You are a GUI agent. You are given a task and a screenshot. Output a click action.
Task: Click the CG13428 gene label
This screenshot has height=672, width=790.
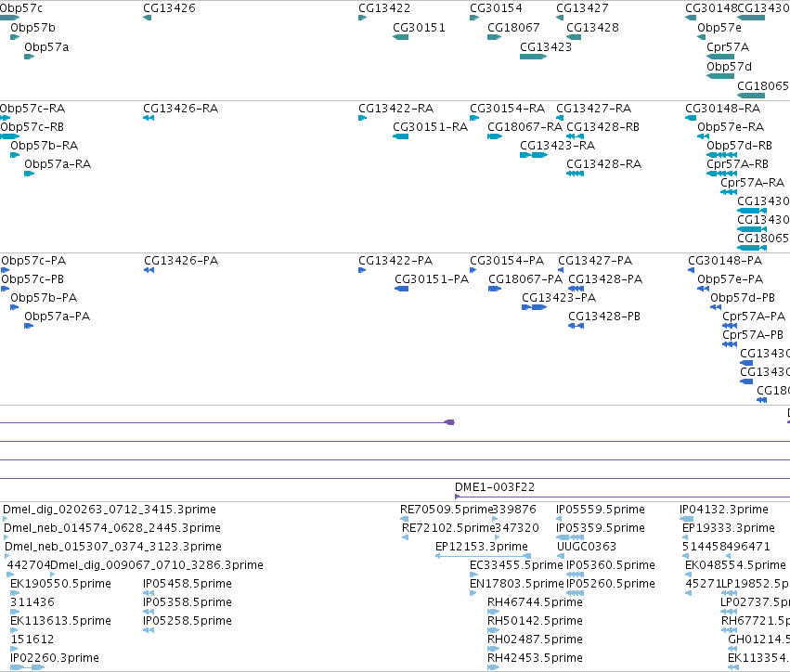tap(592, 28)
